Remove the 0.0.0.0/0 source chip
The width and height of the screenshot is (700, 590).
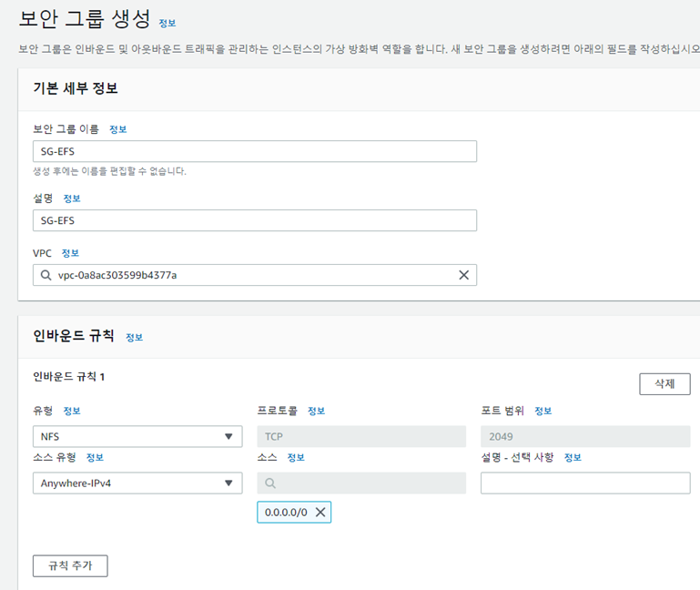(320, 513)
